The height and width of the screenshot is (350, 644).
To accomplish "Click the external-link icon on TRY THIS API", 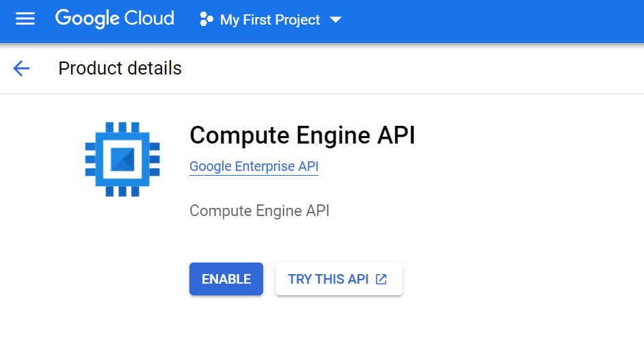I will (381, 280).
